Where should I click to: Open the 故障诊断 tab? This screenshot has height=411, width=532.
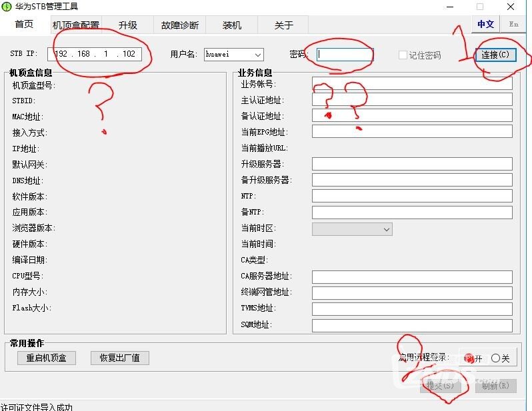pos(180,25)
